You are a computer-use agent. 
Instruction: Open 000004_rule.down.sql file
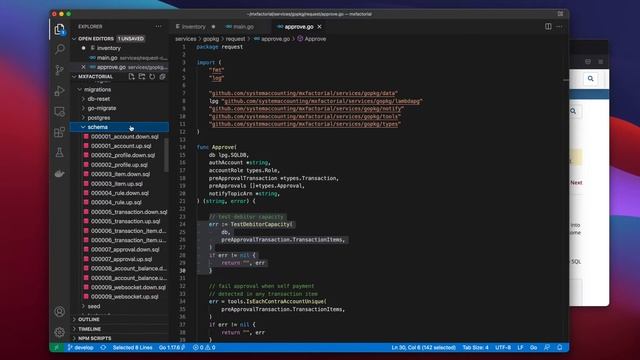(x=120, y=193)
